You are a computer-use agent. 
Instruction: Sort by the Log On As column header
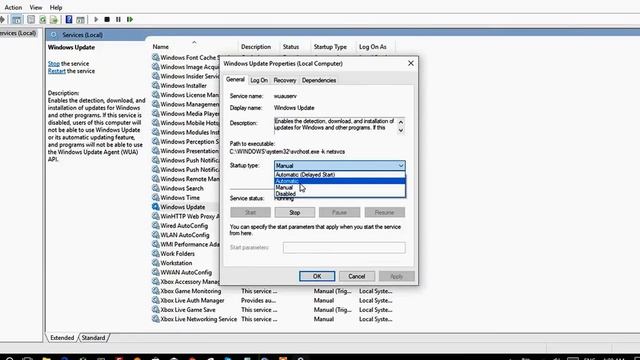tap(372, 47)
